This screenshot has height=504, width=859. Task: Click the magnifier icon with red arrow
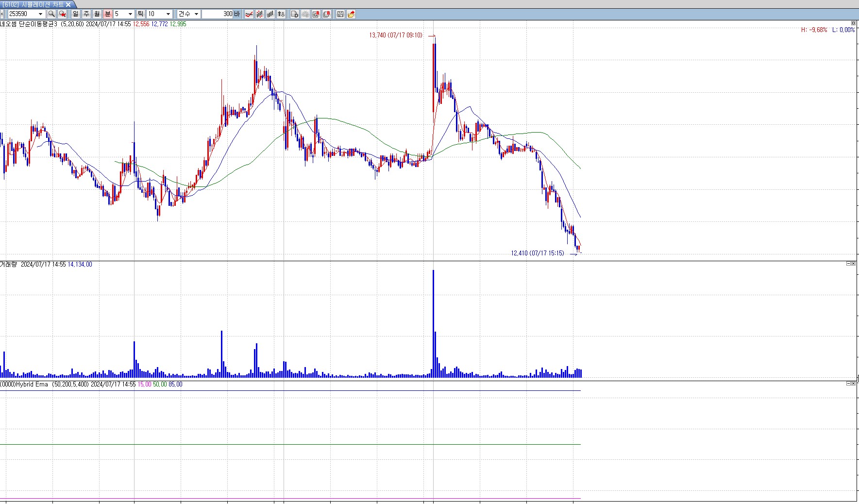[x=62, y=14]
